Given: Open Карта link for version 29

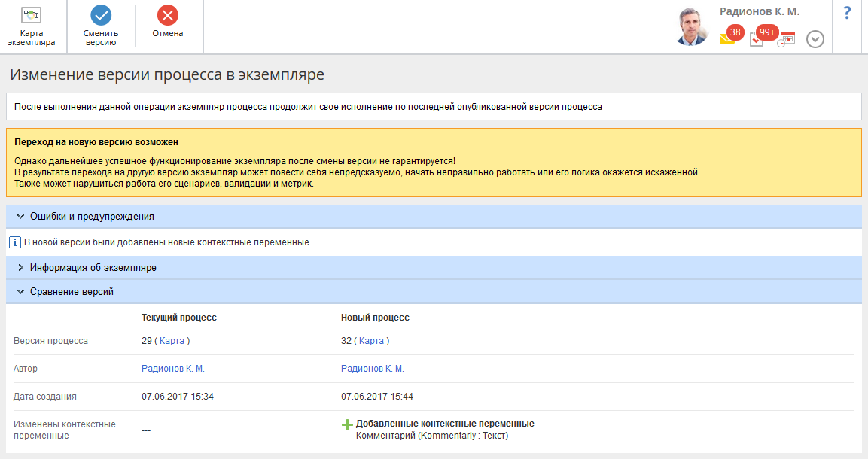Looking at the screenshot, I should 172,341.
